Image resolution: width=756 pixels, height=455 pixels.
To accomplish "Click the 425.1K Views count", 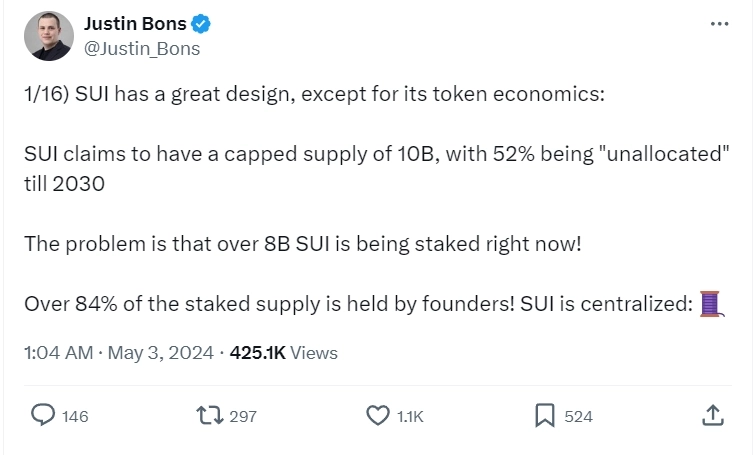I will (284, 352).
